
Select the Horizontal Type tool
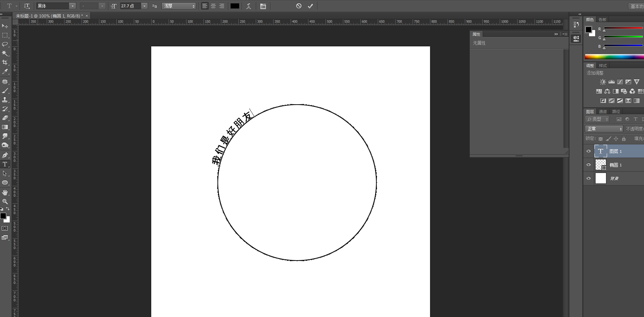point(5,164)
